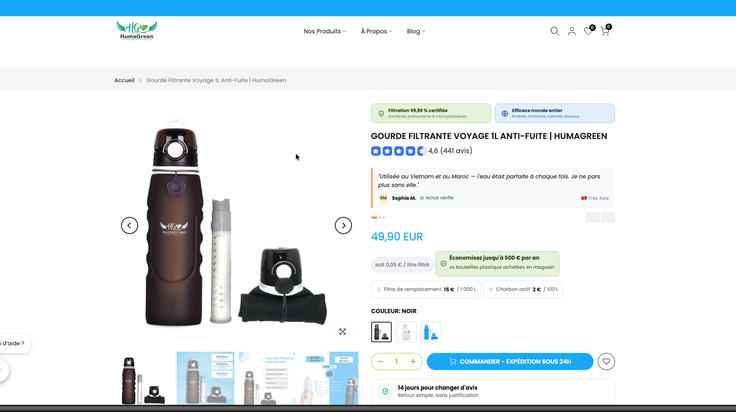Click the 14 jours pour changer d'avis text
Viewport: 736px width, 412px height.
coord(437,388)
